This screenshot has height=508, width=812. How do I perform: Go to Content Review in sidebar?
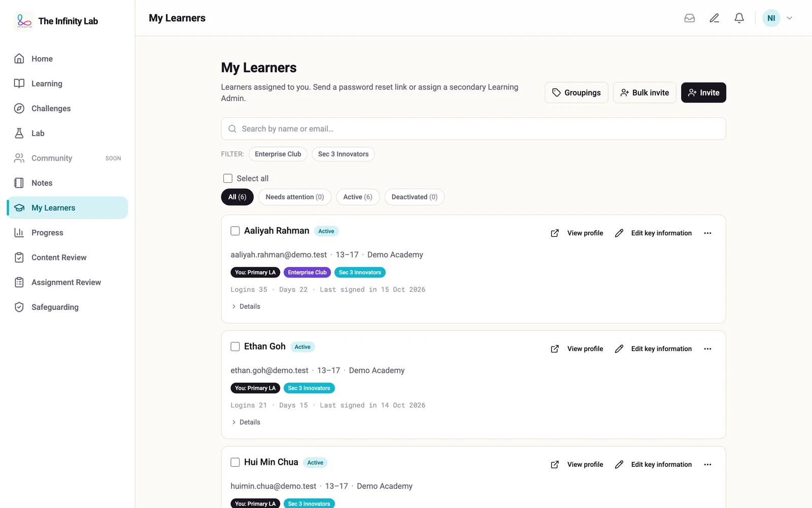tap(67, 258)
